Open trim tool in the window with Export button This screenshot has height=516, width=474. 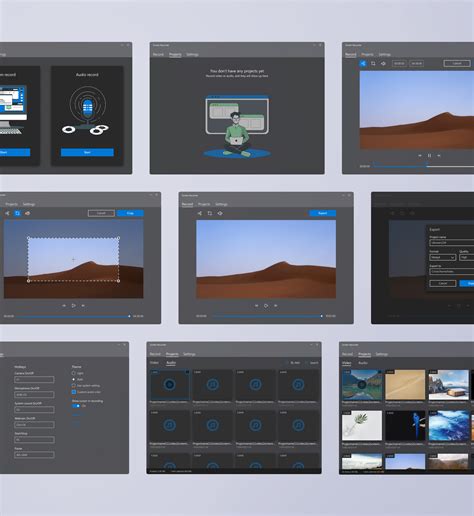pyautogui.click(x=200, y=213)
